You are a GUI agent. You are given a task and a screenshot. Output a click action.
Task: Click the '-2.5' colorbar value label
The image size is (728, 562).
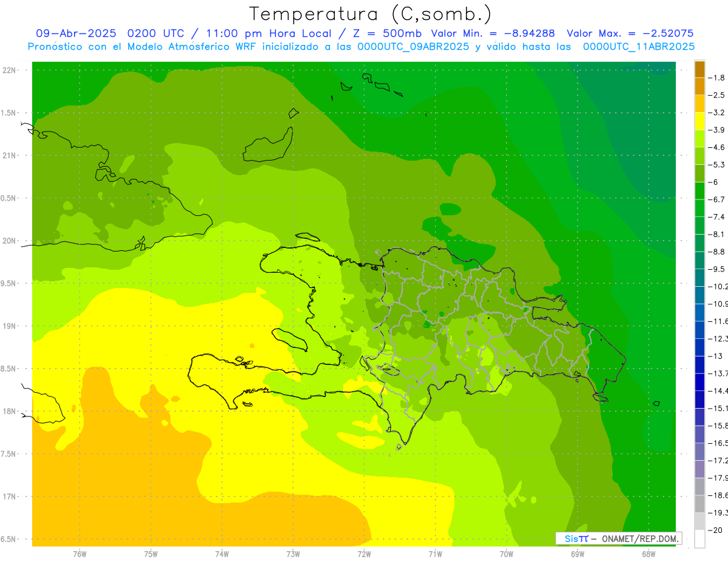coord(717,95)
